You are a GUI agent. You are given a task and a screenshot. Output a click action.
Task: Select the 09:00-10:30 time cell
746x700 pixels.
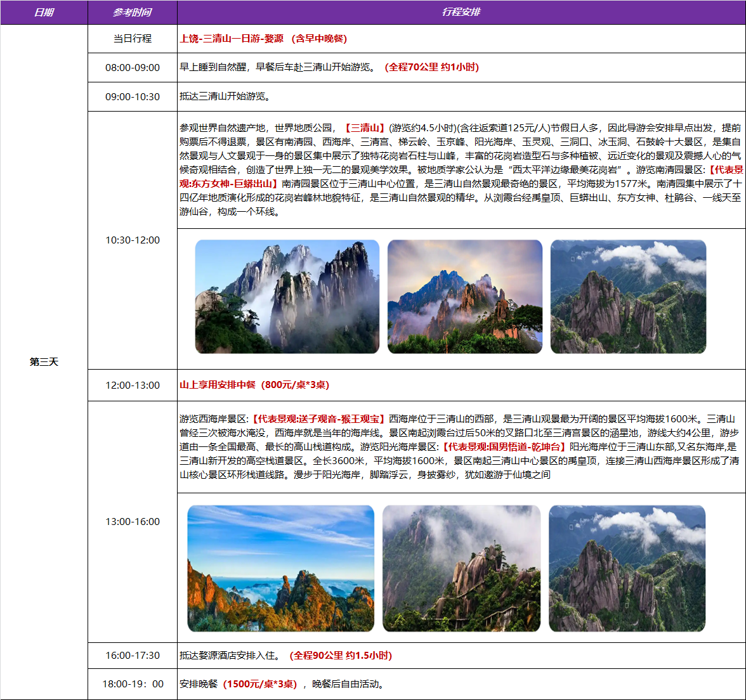pos(132,97)
